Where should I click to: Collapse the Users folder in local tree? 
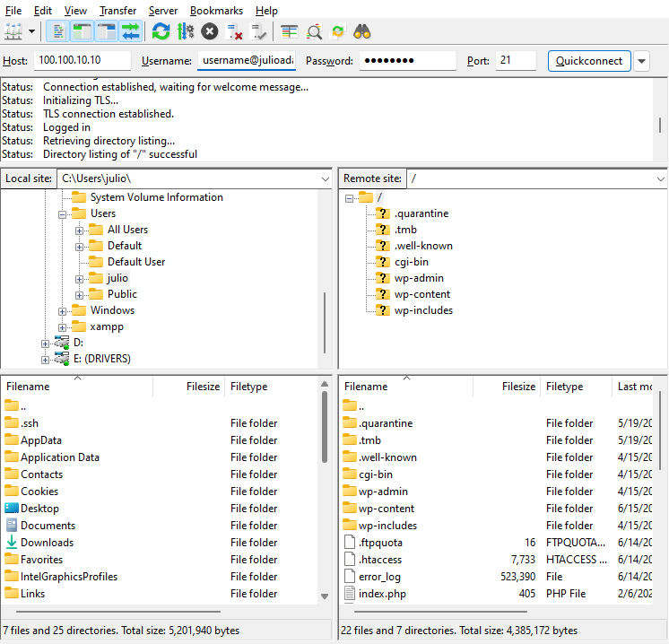pos(62,214)
